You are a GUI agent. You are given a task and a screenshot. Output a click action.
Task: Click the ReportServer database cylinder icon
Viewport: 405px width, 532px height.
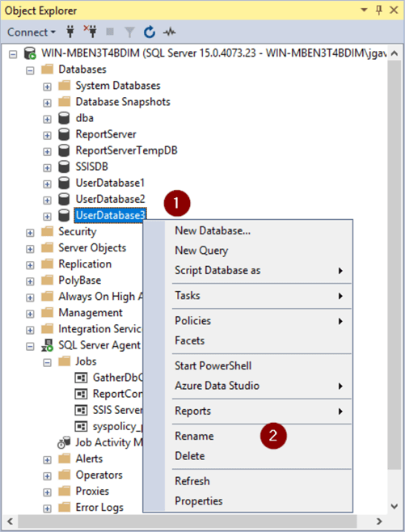(64, 134)
